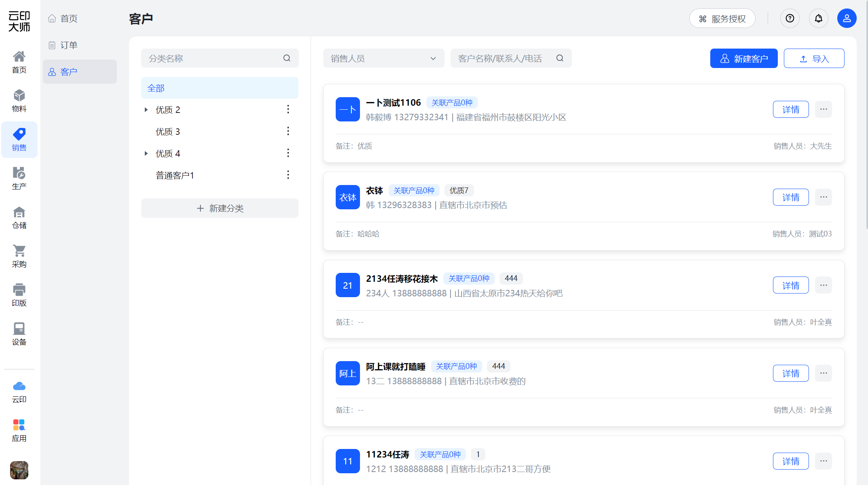Viewport: 868px width, 485px height.
Task: Go to 首页 in the sub menu
Action: pyautogui.click(x=80, y=19)
